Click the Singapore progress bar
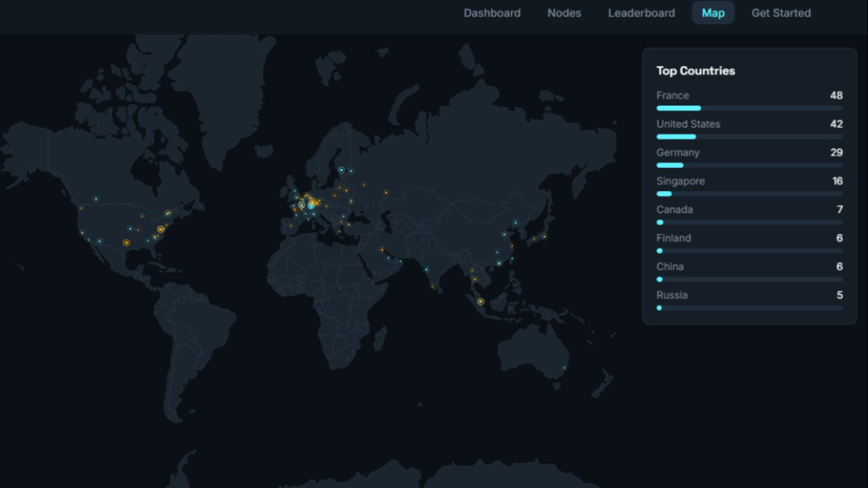Image resolution: width=868 pixels, height=488 pixels. (749, 194)
